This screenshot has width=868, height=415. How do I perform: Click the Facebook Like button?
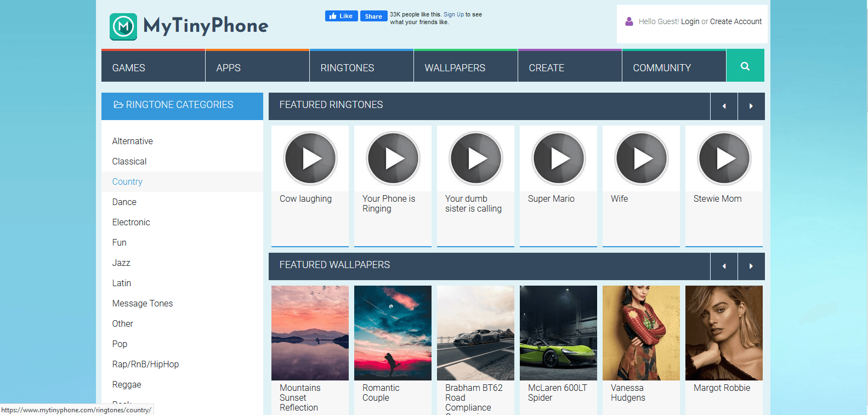341,16
